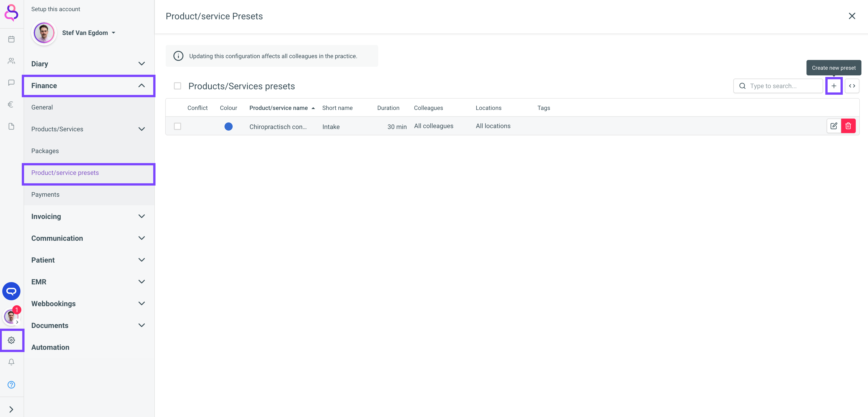
Task: Open the notifications bell icon
Action: (11, 362)
